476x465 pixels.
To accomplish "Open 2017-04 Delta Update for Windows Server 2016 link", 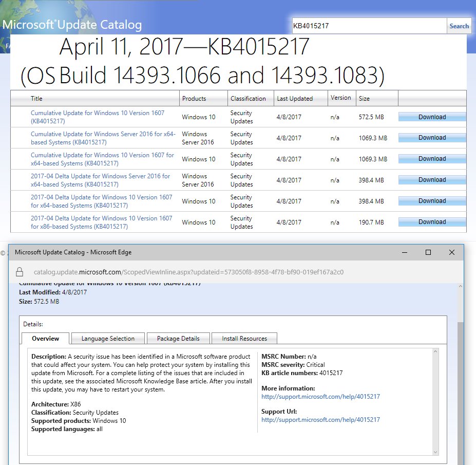I will [100, 180].
